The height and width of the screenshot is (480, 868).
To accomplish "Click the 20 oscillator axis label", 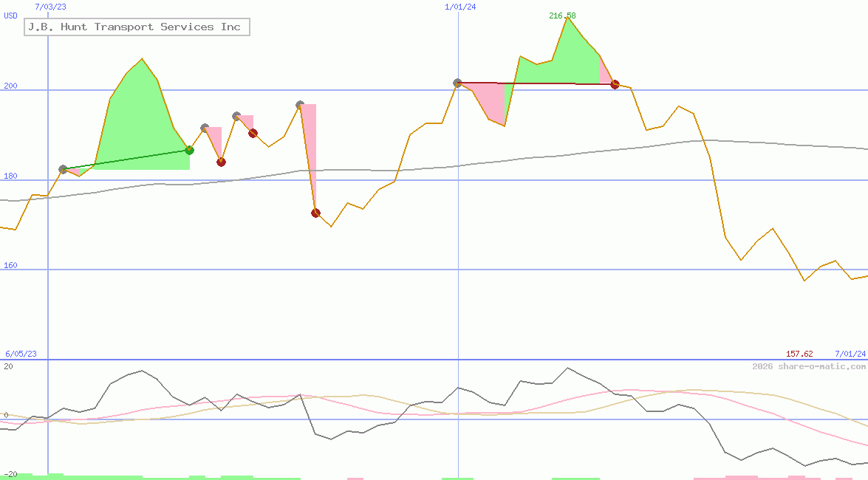I will [x=8, y=366].
